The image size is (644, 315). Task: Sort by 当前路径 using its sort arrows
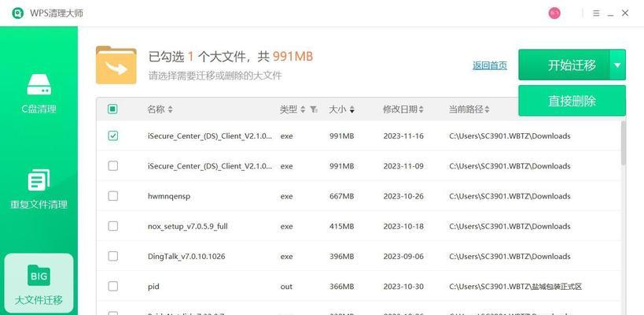487,109
